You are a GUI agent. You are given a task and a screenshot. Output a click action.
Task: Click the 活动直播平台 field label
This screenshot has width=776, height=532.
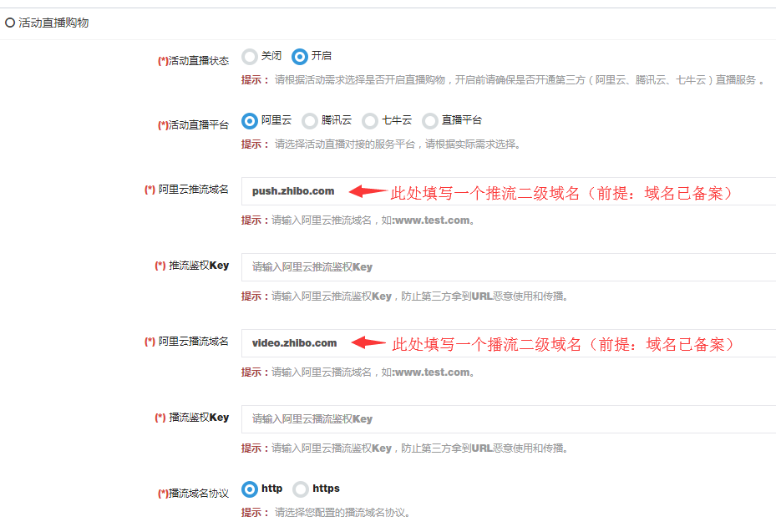194,125
